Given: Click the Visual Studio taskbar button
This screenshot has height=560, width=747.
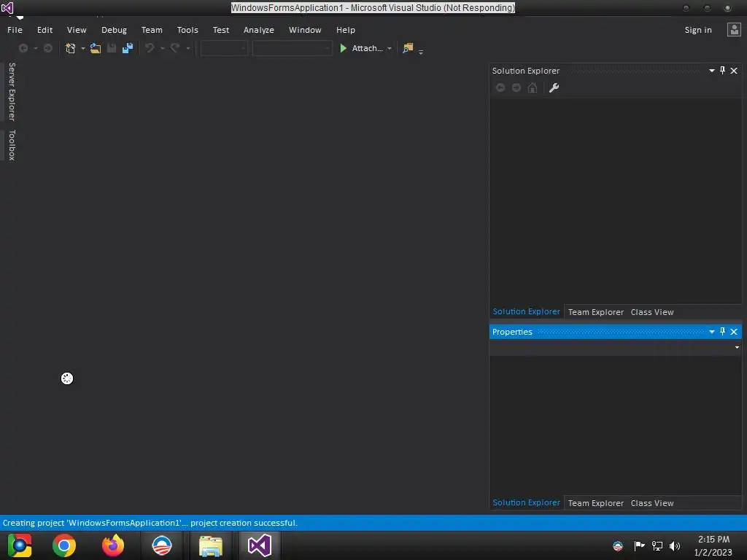Looking at the screenshot, I should [x=260, y=545].
